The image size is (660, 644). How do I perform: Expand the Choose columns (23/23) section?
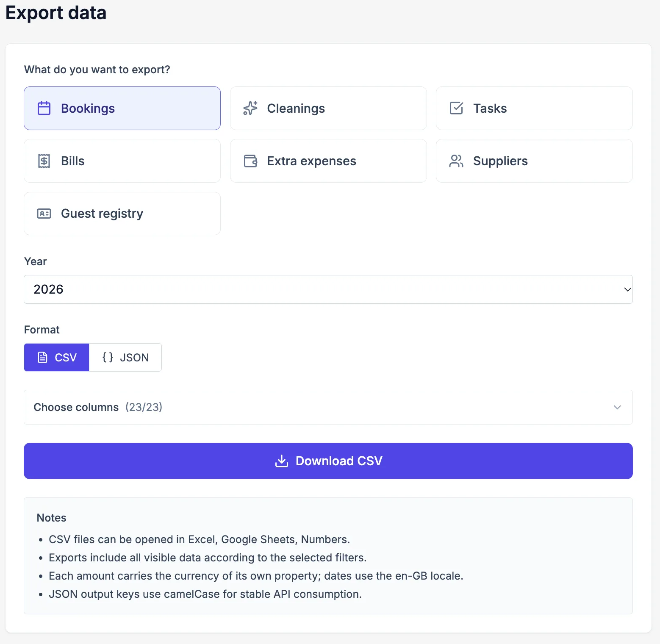[x=328, y=407]
